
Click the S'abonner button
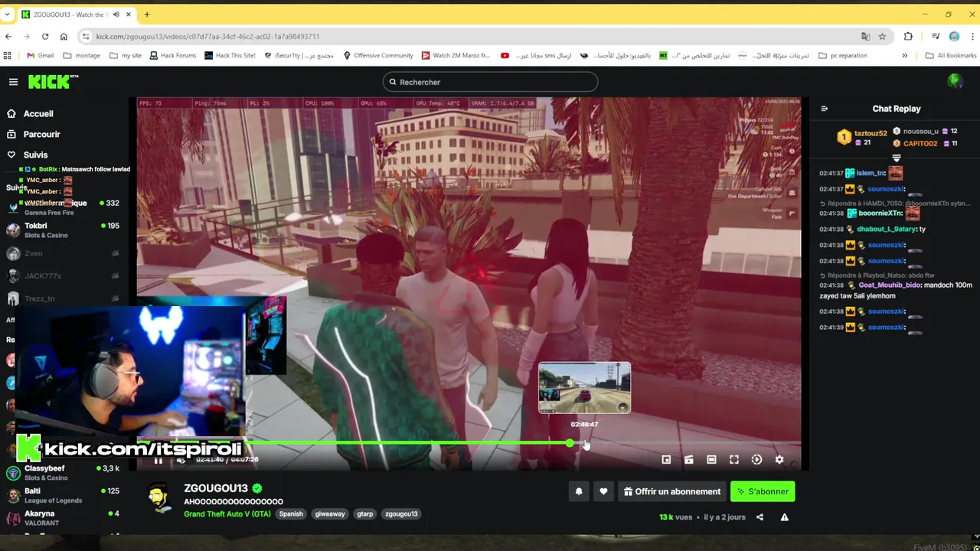pyautogui.click(x=763, y=491)
